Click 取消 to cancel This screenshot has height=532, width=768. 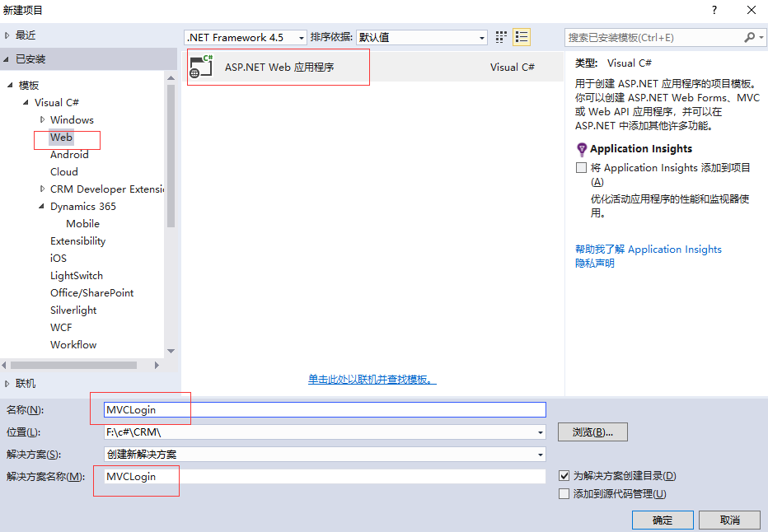click(729, 520)
